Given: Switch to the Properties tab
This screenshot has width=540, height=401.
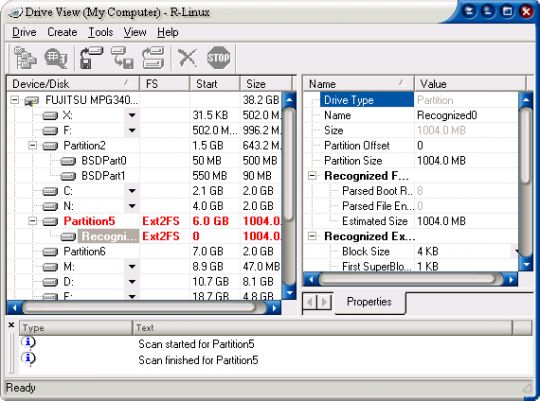Looking at the screenshot, I should 369,302.
